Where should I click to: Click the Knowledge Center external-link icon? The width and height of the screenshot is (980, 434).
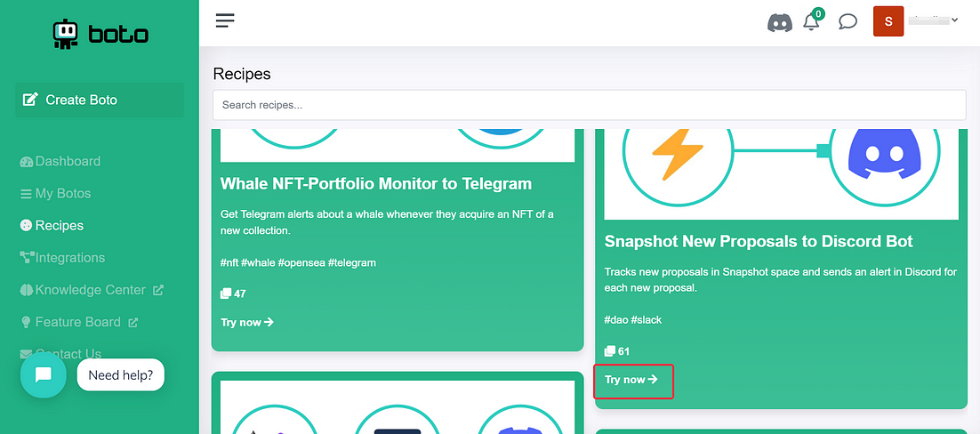point(159,290)
